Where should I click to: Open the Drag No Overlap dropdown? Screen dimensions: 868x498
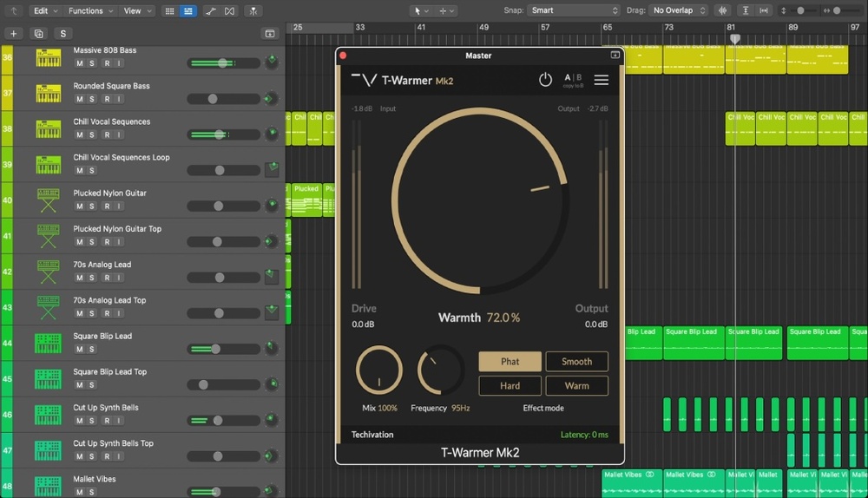[678, 10]
